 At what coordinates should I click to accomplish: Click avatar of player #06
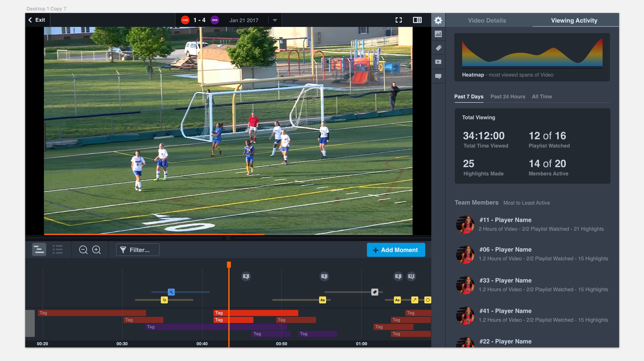(465, 255)
